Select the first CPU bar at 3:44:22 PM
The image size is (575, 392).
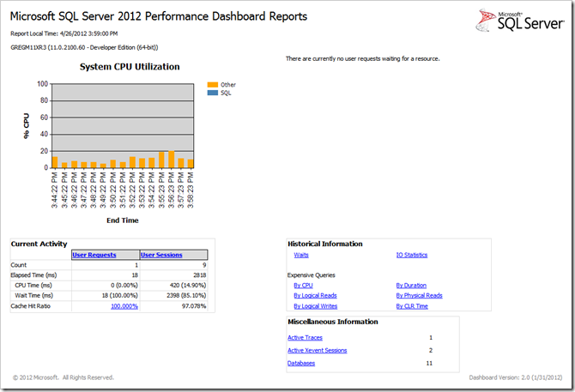pyautogui.click(x=54, y=162)
